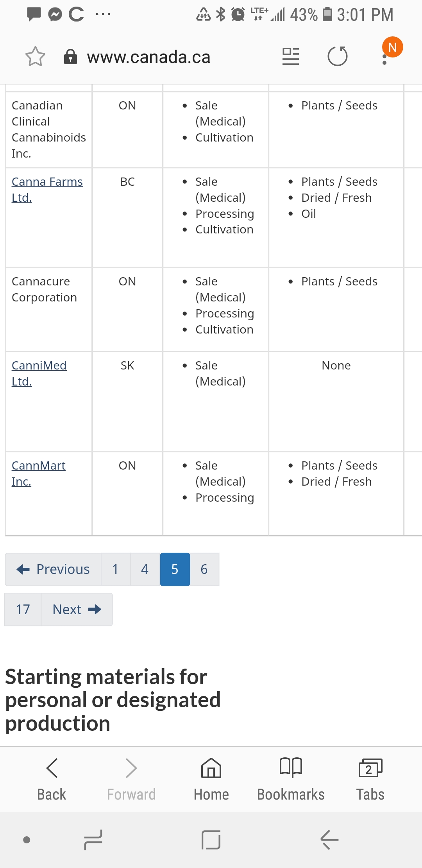Viewport: 422px width, 868px height.
Task: Open the Canna Farms Ltd. link
Action: tap(47, 190)
